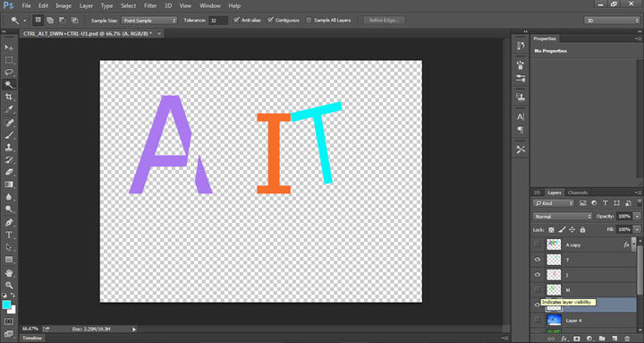Select the Clone Stamp tool
Screen dimensions: 644x343
(x=9, y=147)
